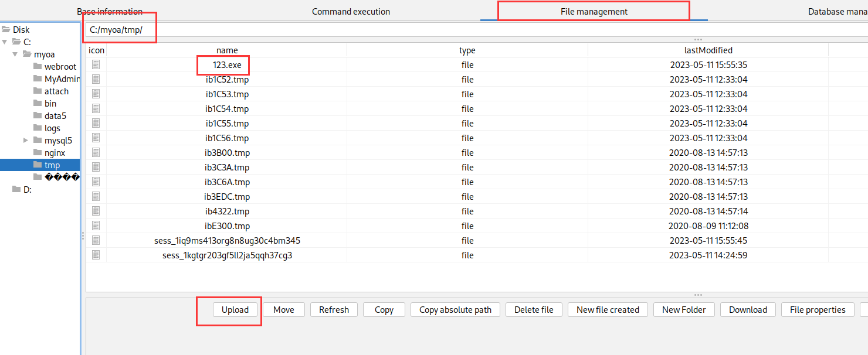Image resolution: width=868 pixels, height=355 pixels.
Task: Select the MyAdmin folder in the tree
Action: 62,79
